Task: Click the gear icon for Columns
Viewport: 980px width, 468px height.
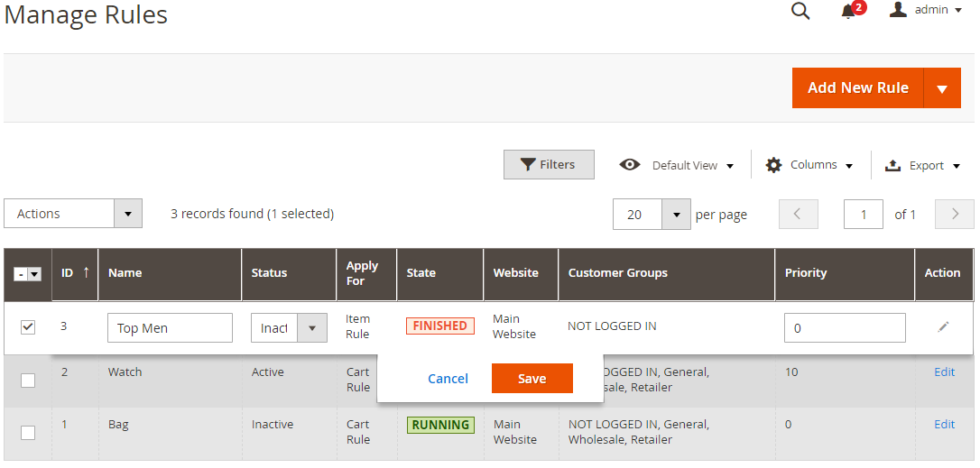Action: pos(773,165)
